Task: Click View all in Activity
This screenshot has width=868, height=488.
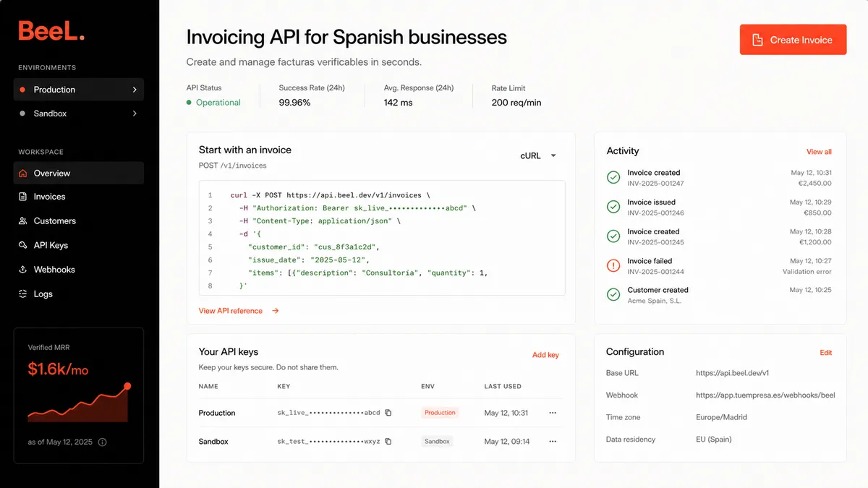Action: click(819, 152)
